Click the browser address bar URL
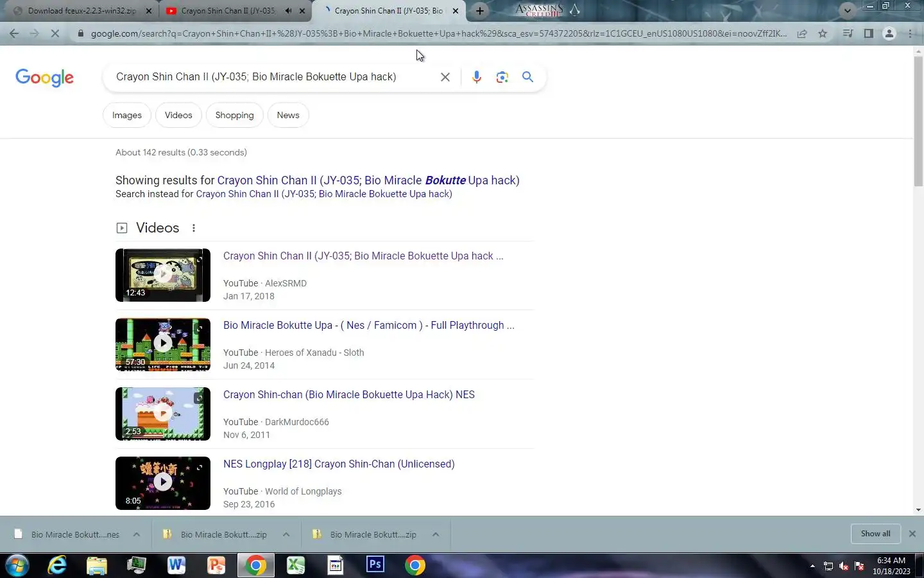The image size is (924, 578). 439,33
